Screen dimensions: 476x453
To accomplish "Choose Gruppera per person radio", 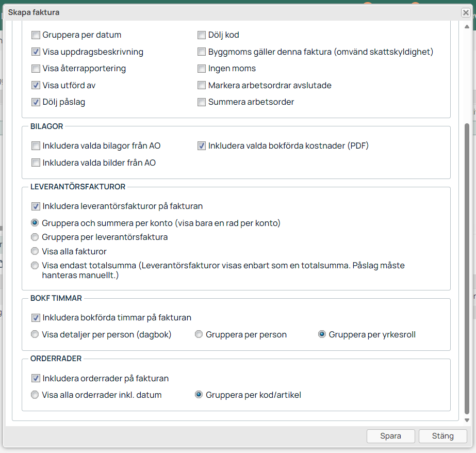I will [x=199, y=334].
